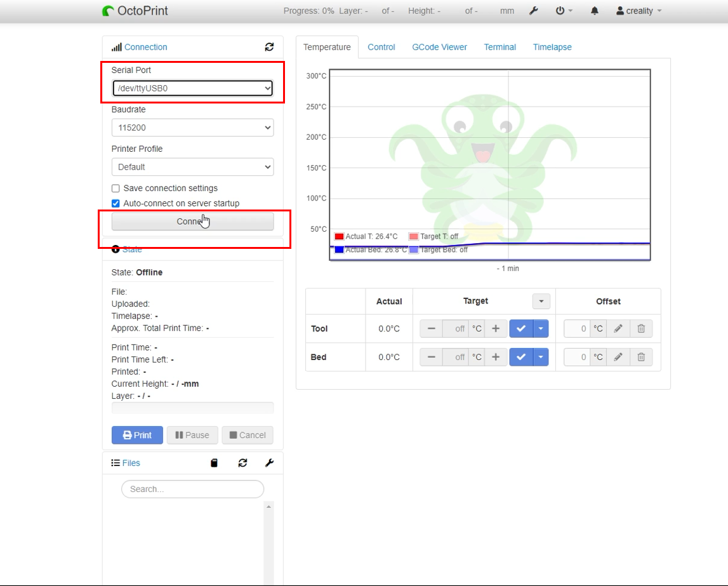Screen dimensions: 728x586
Task: Delete Tool offset with trash icon
Action: (x=641, y=329)
